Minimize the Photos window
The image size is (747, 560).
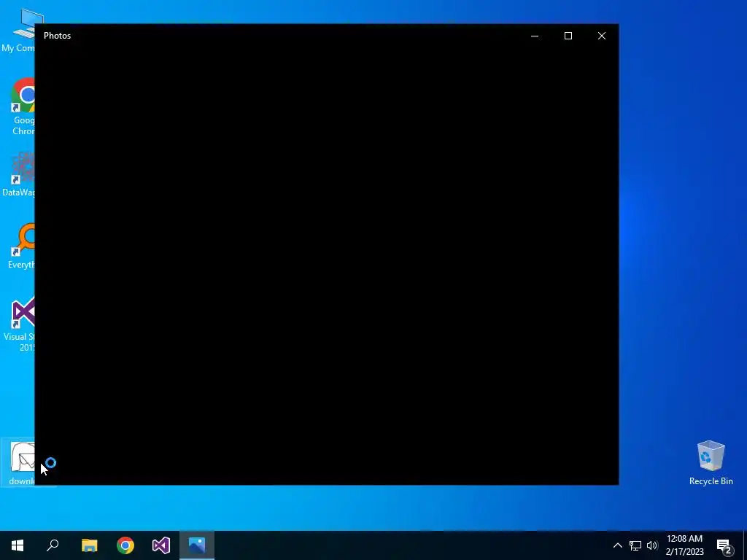pos(535,36)
